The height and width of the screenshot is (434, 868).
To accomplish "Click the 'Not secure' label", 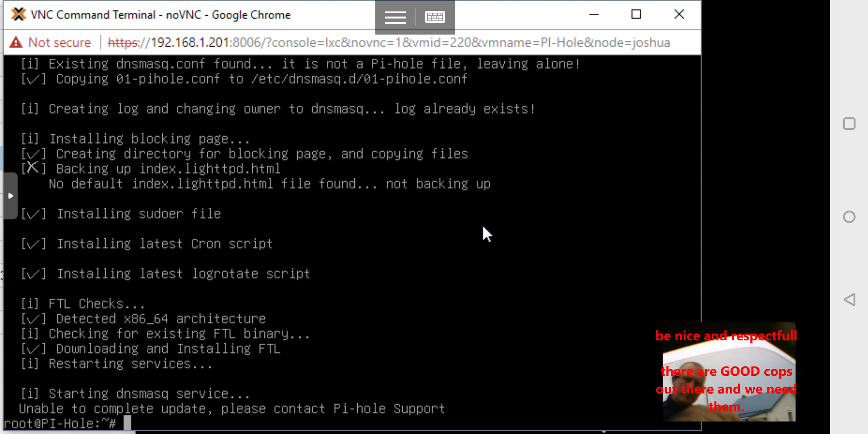I will 59,43.
